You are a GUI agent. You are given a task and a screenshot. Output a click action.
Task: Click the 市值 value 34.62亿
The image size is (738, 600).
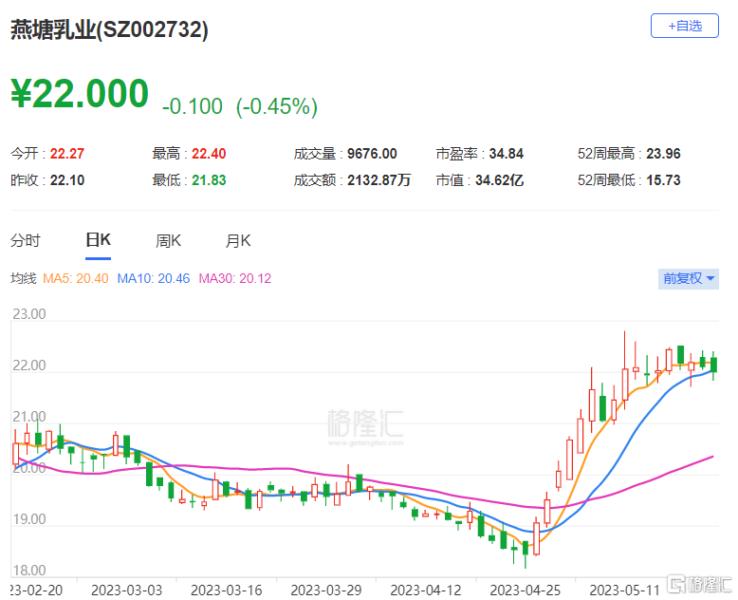coord(499,180)
